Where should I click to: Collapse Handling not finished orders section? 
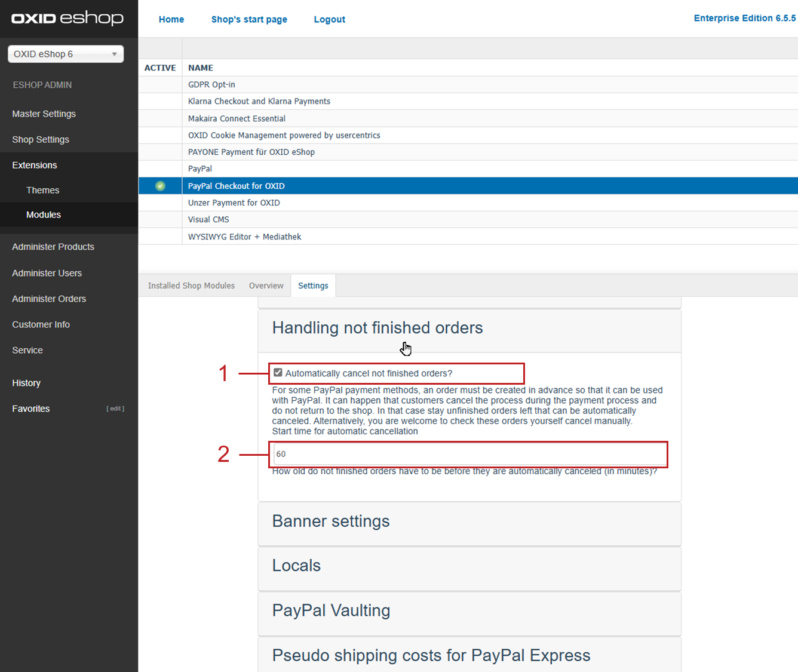click(x=377, y=328)
